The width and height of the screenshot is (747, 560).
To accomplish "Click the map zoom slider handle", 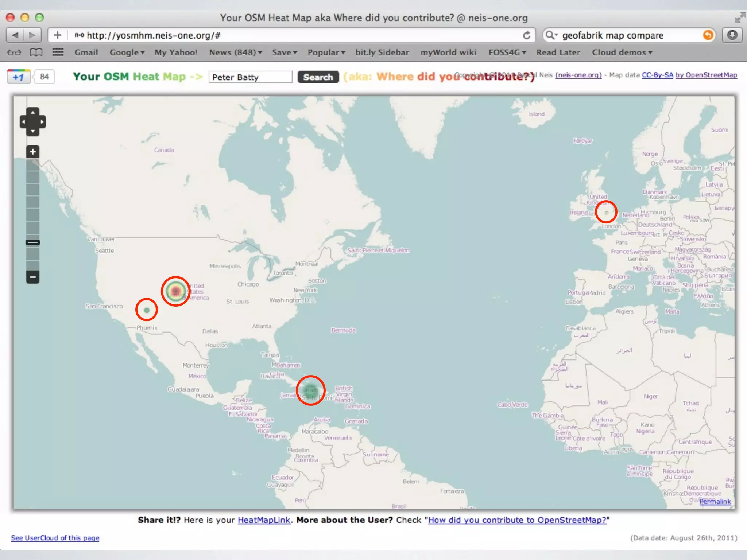I will [x=33, y=242].
